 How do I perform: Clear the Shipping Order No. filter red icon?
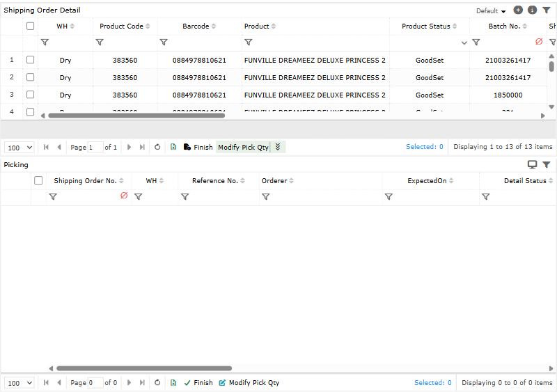[x=124, y=196]
